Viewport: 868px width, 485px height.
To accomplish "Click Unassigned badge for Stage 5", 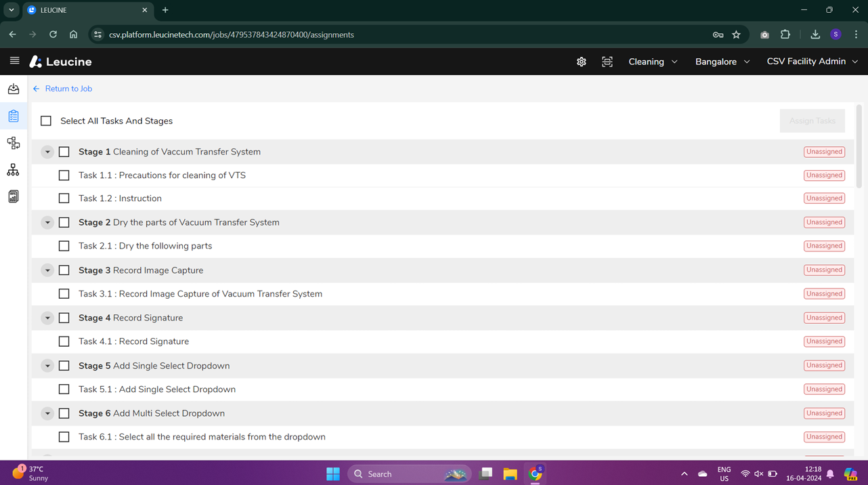I will pos(824,366).
